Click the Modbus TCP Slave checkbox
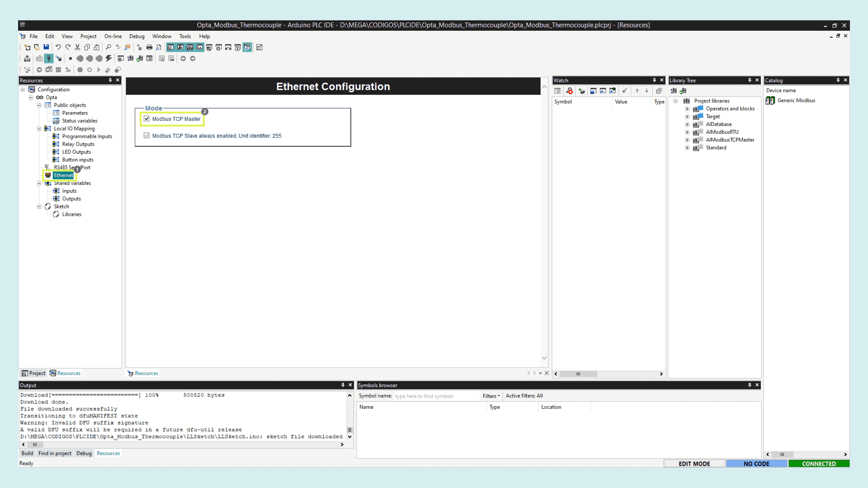 [146, 135]
